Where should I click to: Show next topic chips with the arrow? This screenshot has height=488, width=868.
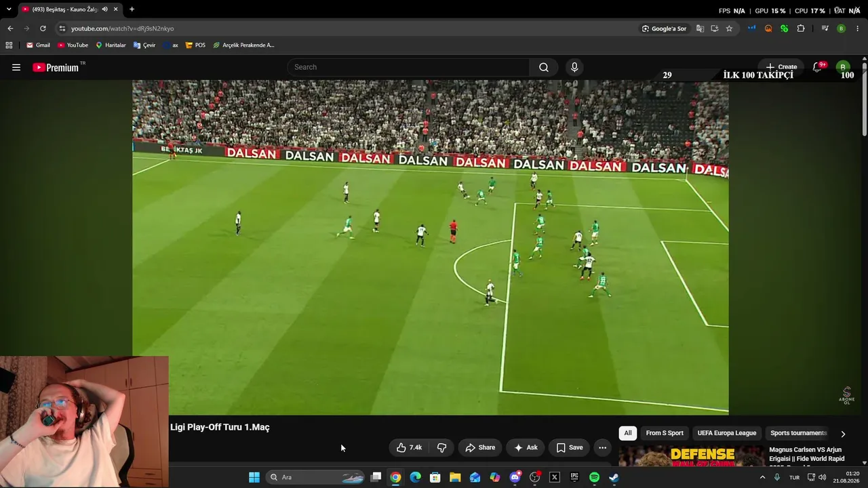point(843,434)
